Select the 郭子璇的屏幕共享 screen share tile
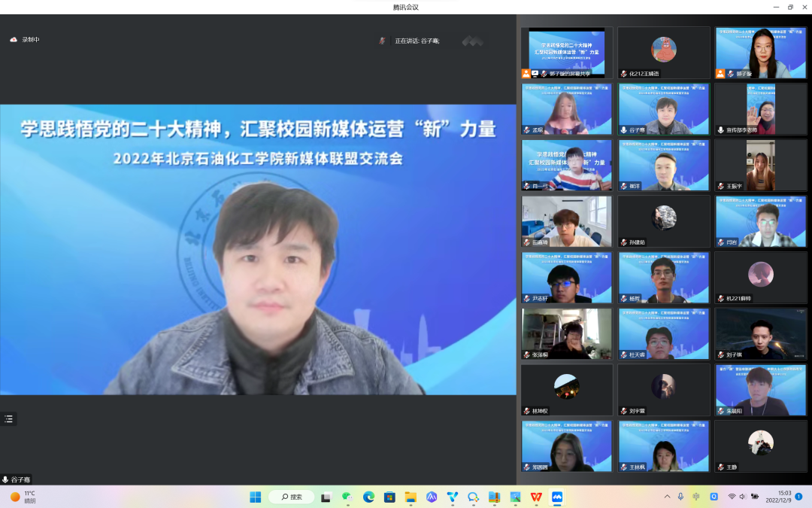The image size is (812, 508). coord(567,53)
